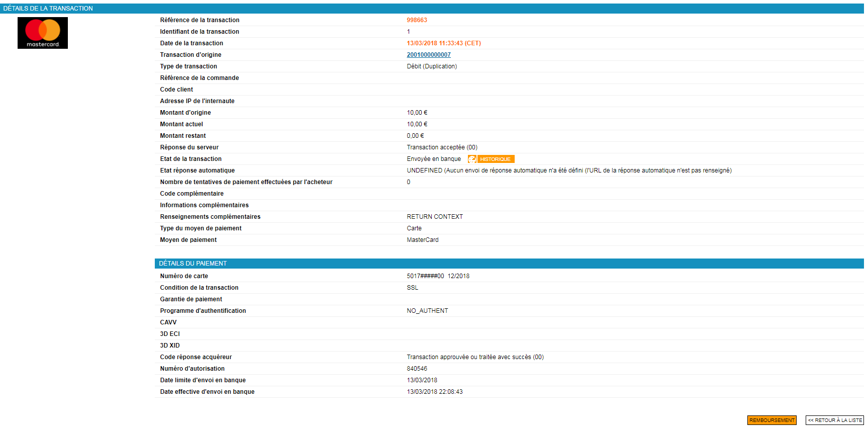The width and height of the screenshot is (868, 427).
Task: Click the DÉTAILS DU PAIEMENT section header
Action: 193,264
